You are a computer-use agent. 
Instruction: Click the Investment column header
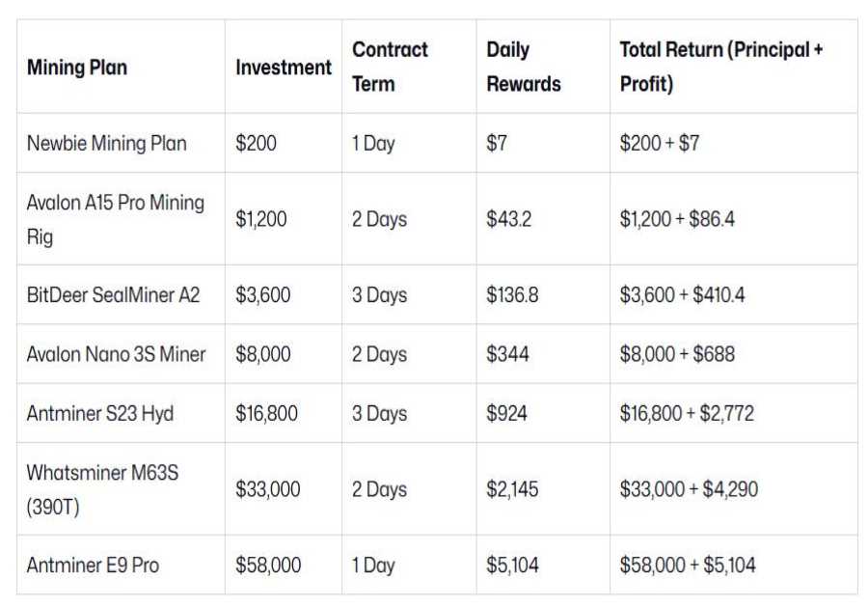[283, 68]
